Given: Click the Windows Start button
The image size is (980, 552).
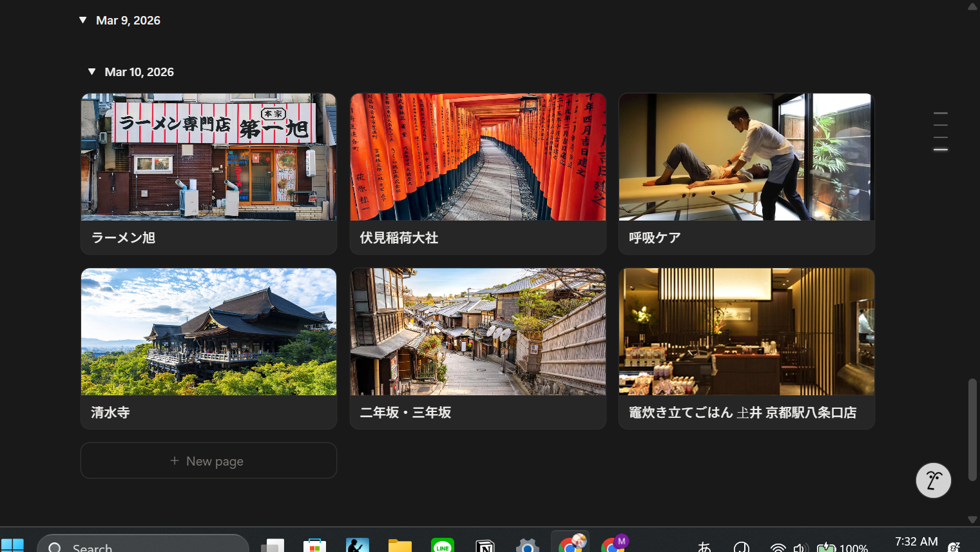Looking at the screenshot, I should pyautogui.click(x=12, y=546).
